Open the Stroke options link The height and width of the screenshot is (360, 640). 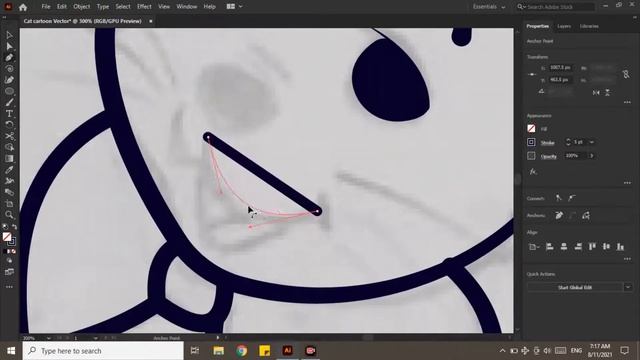[x=548, y=142]
